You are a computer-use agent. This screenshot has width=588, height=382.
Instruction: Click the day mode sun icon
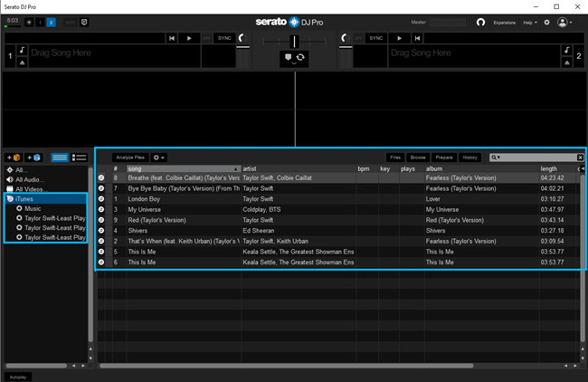(x=29, y=23)
